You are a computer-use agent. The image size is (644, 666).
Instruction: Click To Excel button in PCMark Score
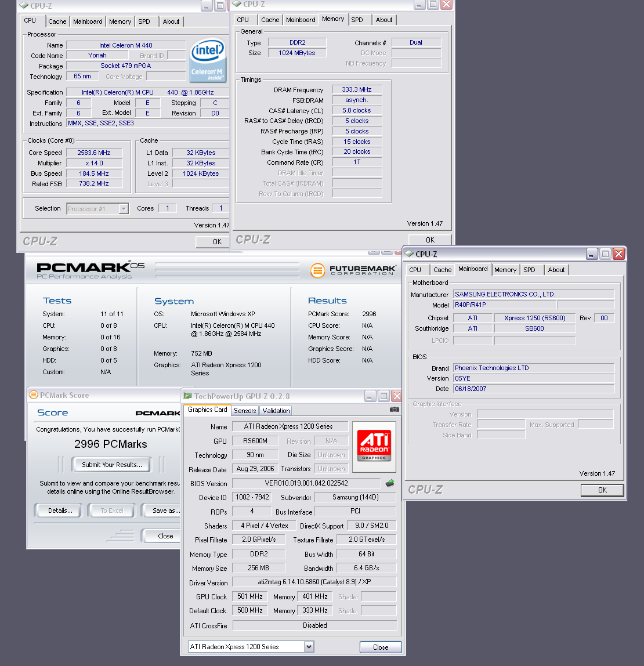tap(112, 511)
